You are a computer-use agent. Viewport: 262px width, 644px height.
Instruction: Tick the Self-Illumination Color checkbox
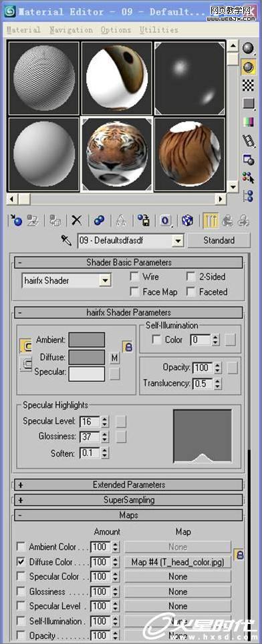click(156, 340)
